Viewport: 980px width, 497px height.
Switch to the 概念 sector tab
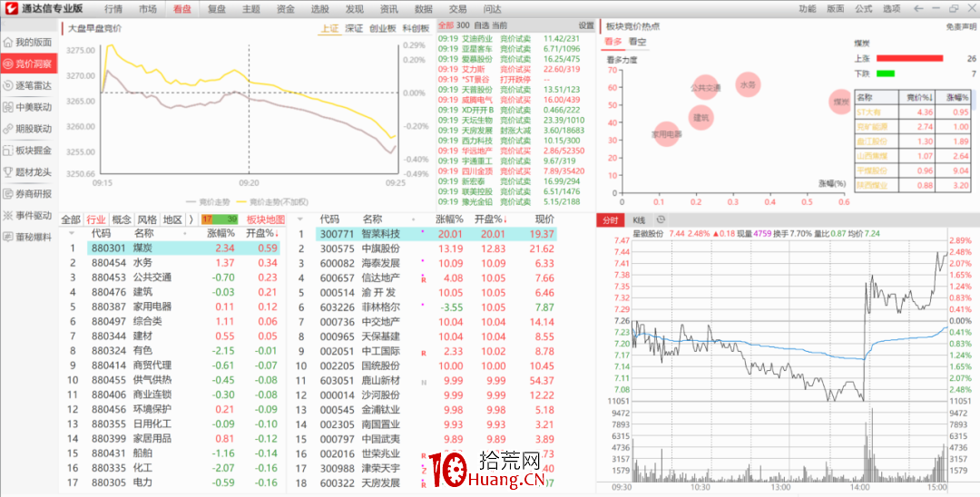(122, 219)
